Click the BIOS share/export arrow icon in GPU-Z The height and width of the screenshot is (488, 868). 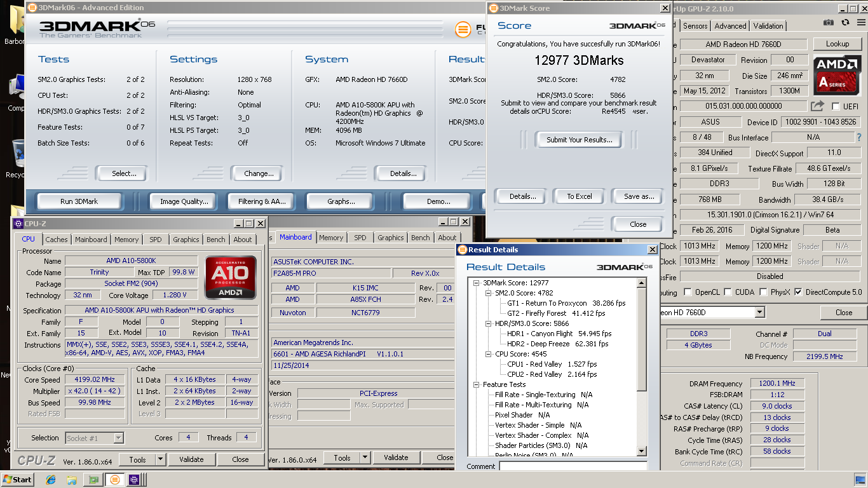(818, 106)
